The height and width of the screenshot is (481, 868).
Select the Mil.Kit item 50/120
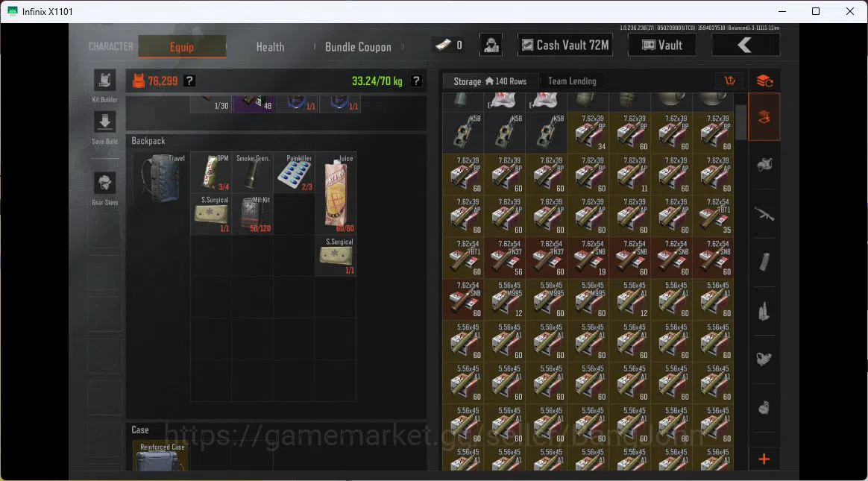[x=253, y=214]
